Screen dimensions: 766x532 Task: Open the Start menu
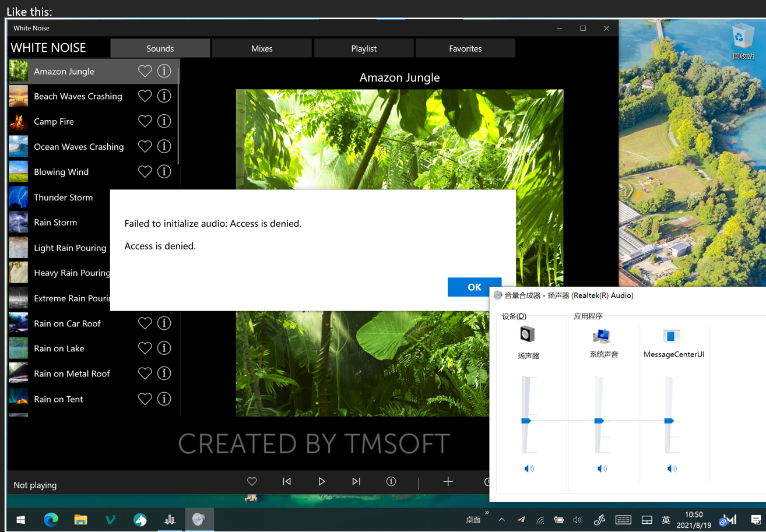(x=20, y=520)
